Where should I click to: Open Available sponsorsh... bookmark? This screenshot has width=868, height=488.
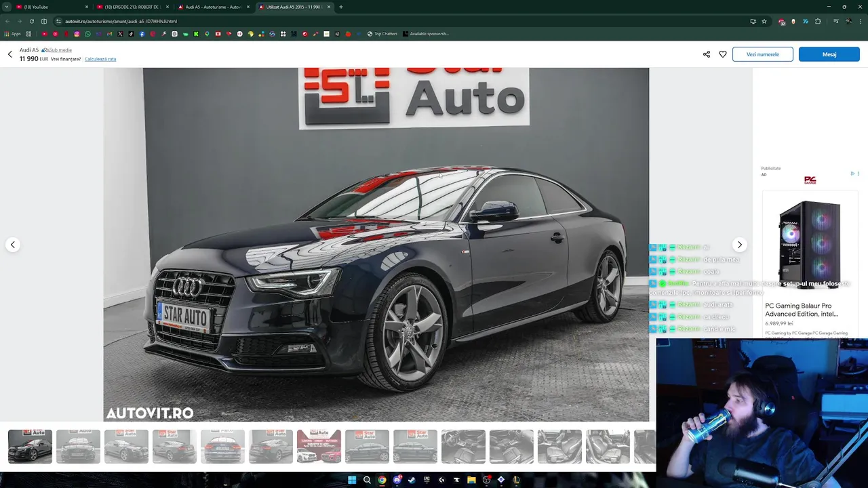(425, 34)
